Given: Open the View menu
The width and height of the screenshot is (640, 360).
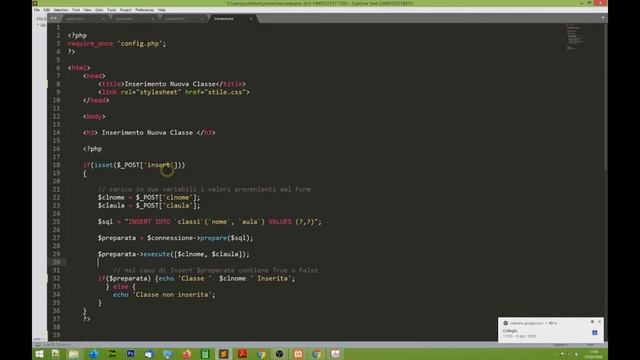Looking at the screenshot, I should click(x=87, y=10).
